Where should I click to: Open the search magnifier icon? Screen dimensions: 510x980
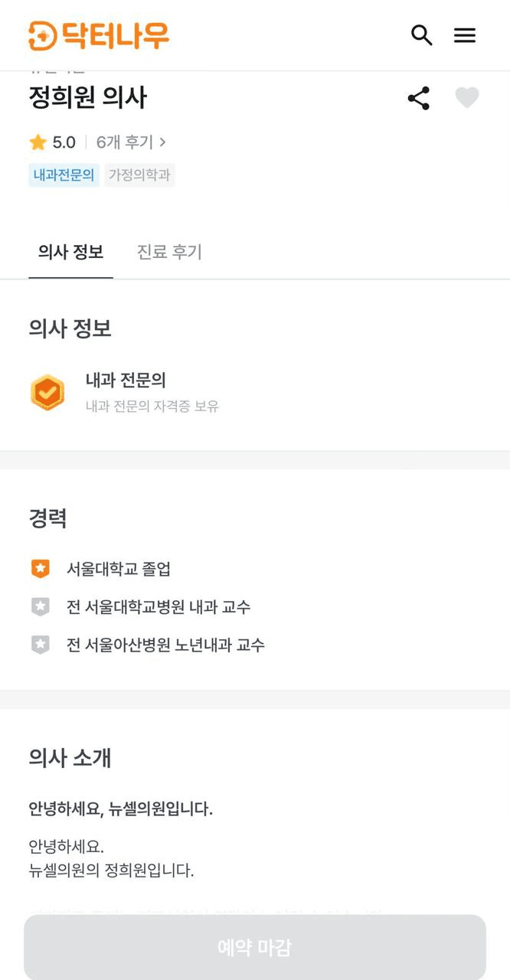click(422, 35)
